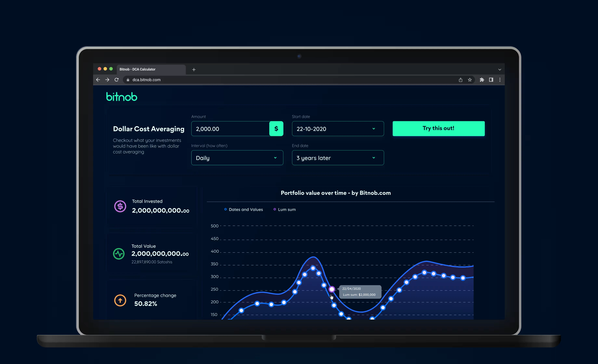Click the browser back arrow
598x364 pixels.
pyautogui.click(x=98, y=80)
